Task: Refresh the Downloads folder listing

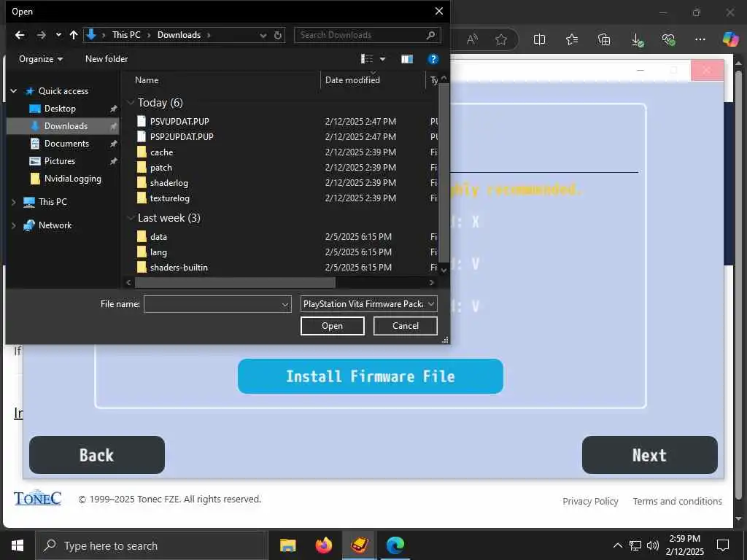Action: pyautogui.click(x=278, y=35)
